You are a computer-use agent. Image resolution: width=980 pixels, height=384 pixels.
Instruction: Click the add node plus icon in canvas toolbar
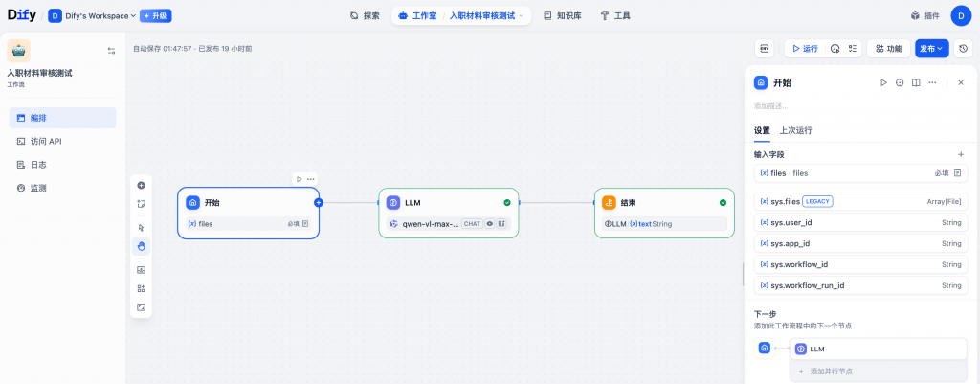click(142, 185)
